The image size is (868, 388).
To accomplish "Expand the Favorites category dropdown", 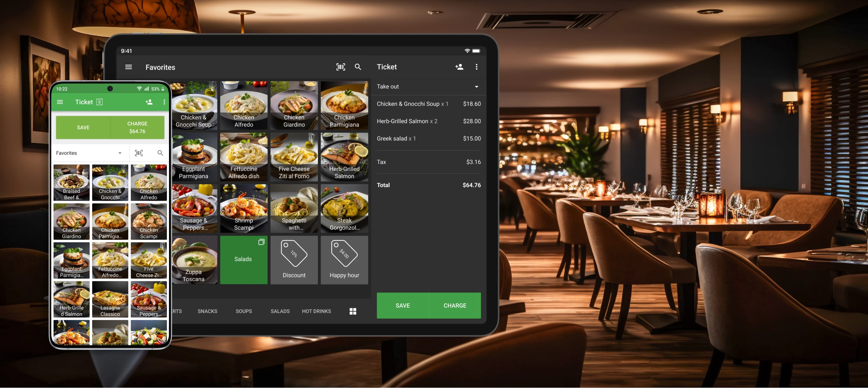I will 89,153.
